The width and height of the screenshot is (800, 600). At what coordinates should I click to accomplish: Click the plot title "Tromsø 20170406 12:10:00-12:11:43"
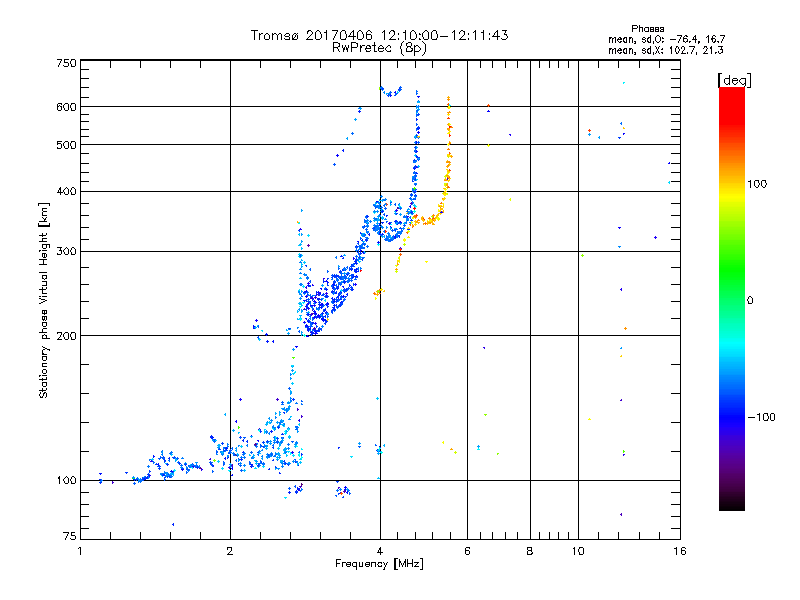379,35
